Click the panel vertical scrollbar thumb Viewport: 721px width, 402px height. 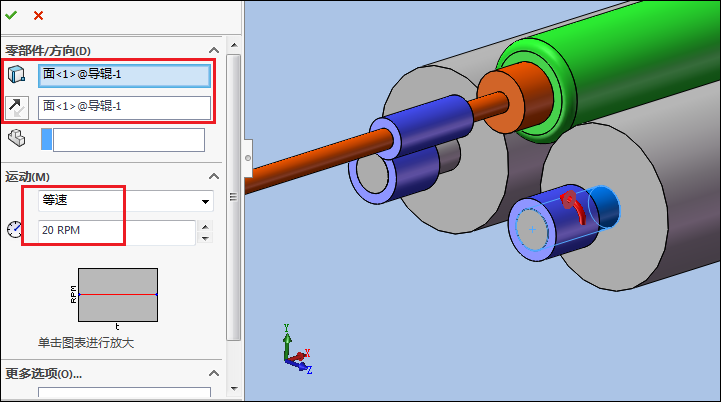(234, 197)
